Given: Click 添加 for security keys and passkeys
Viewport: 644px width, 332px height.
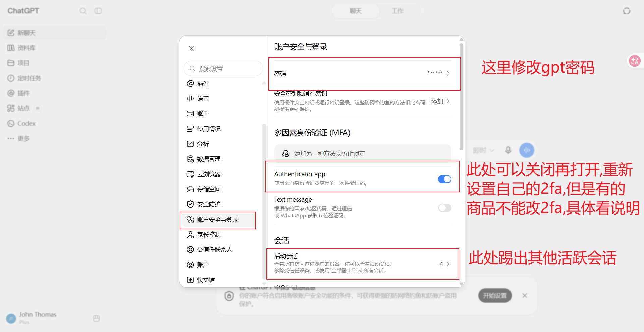Looking at the screenshot, I should [437, 101].
